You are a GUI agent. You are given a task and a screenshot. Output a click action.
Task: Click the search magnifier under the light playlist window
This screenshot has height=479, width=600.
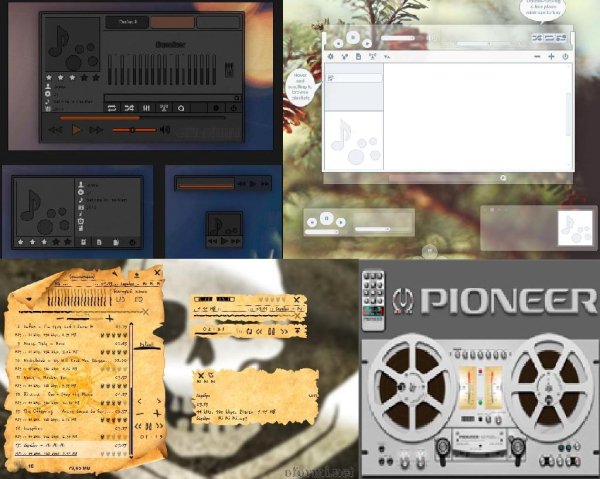[503, 178]
